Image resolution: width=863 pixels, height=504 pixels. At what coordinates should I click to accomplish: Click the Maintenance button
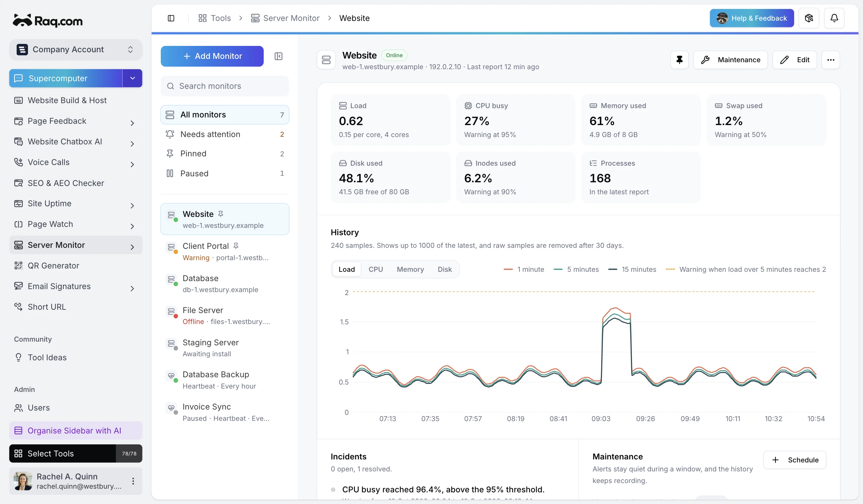(x=730, y=60)
